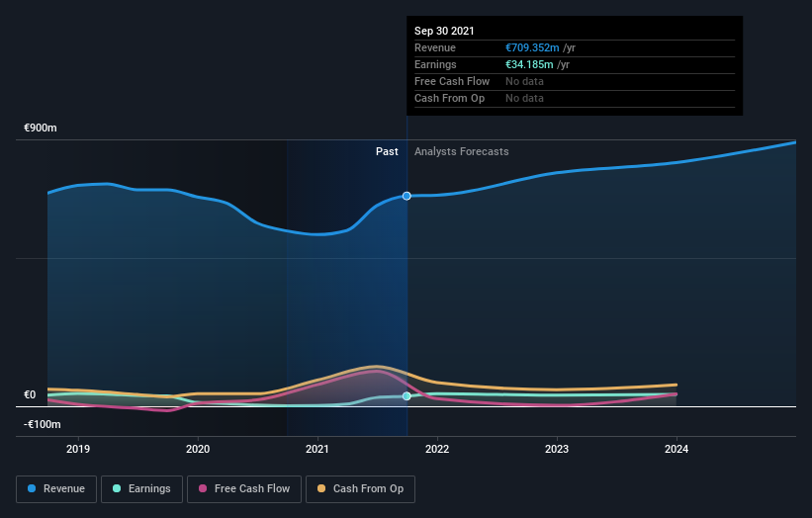Click the Earnings row label in tooltip
This screenshot has width=812, height=518.
(x=435, y=64)
